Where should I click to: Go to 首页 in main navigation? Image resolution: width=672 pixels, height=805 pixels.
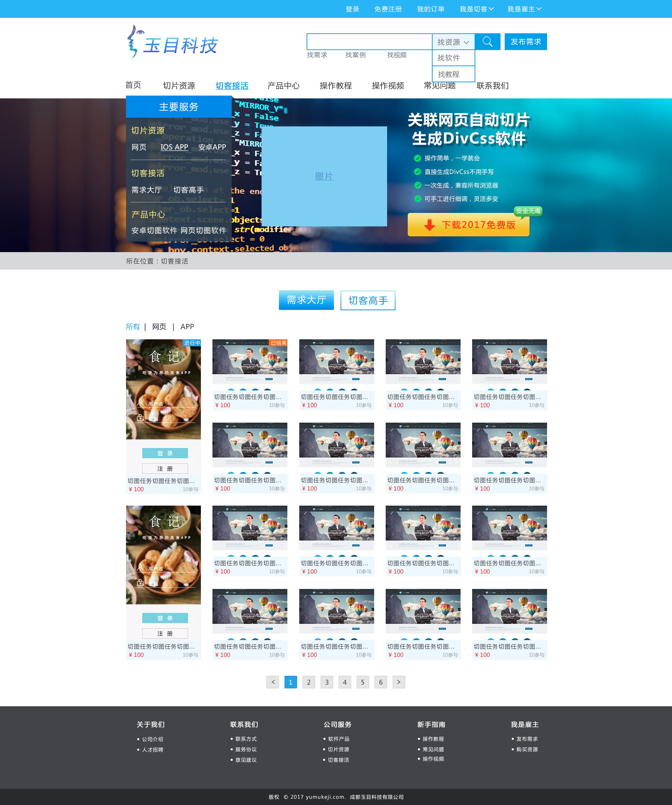tap(133, 85)
